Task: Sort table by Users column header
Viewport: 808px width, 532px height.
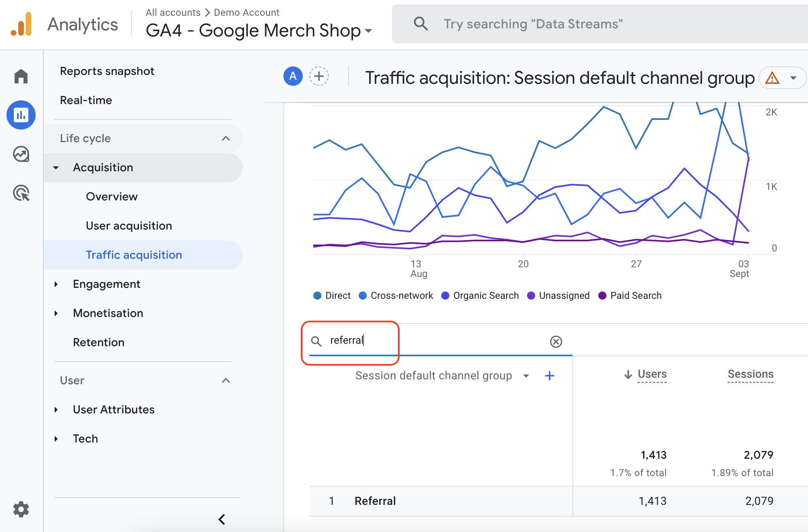Action: pos(652,374)
